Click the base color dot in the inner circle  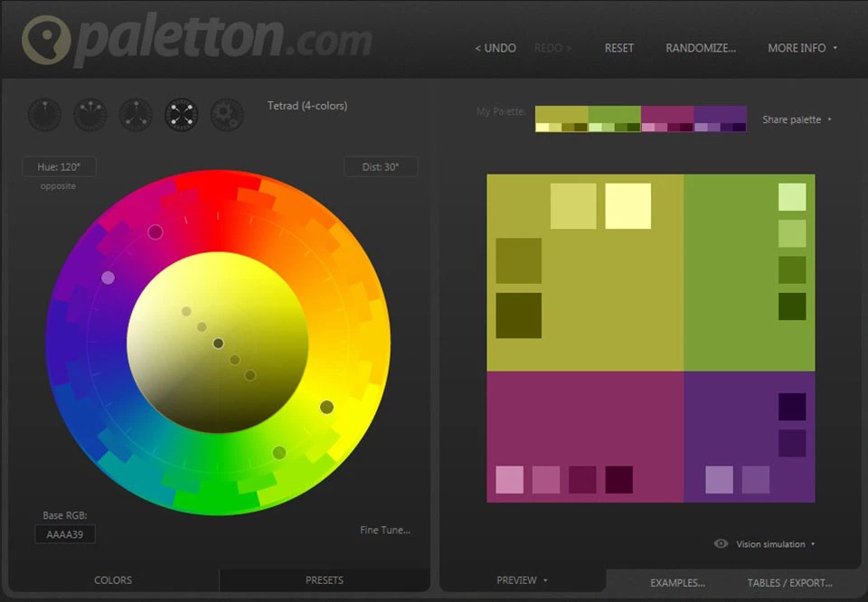pos(218,343)
